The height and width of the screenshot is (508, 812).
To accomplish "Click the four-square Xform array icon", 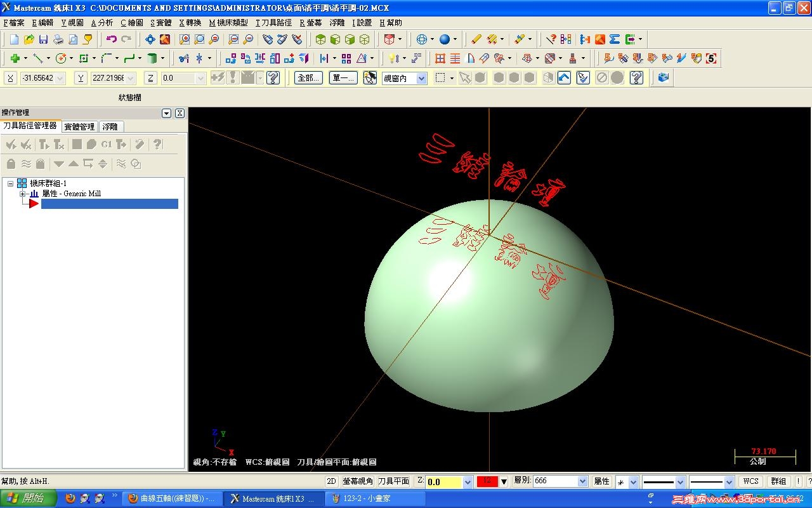I will click(x=346, y=58).
